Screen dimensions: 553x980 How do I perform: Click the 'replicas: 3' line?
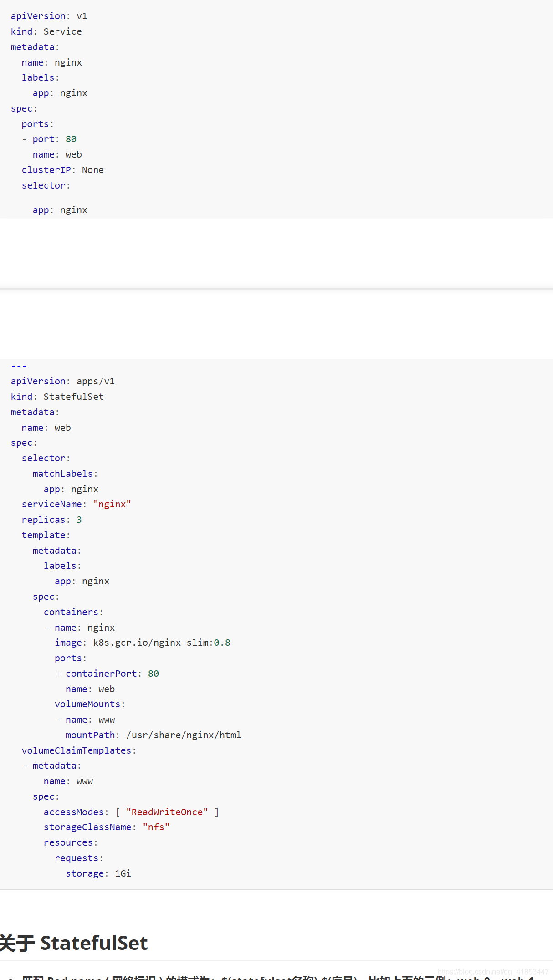pos(52,520)
